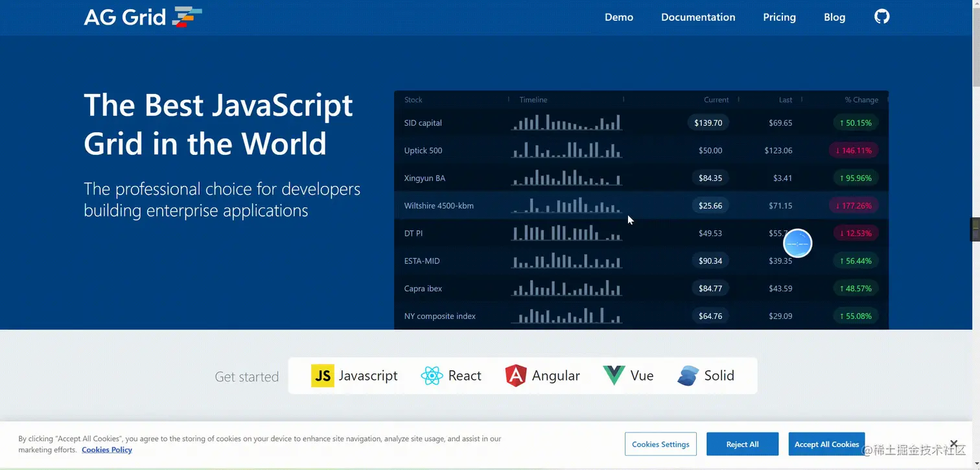Click the $25.66 current price cell
This screenshot has height=470, width=980.
coord(710,206)
